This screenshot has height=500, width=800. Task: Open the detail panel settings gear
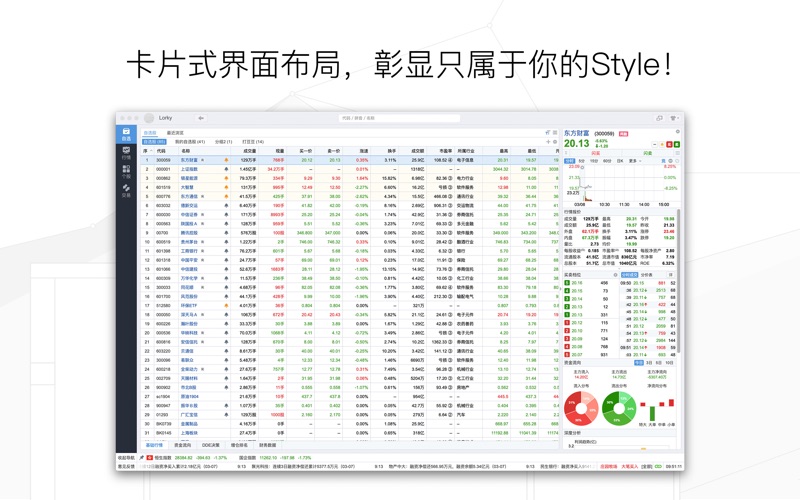678,132
